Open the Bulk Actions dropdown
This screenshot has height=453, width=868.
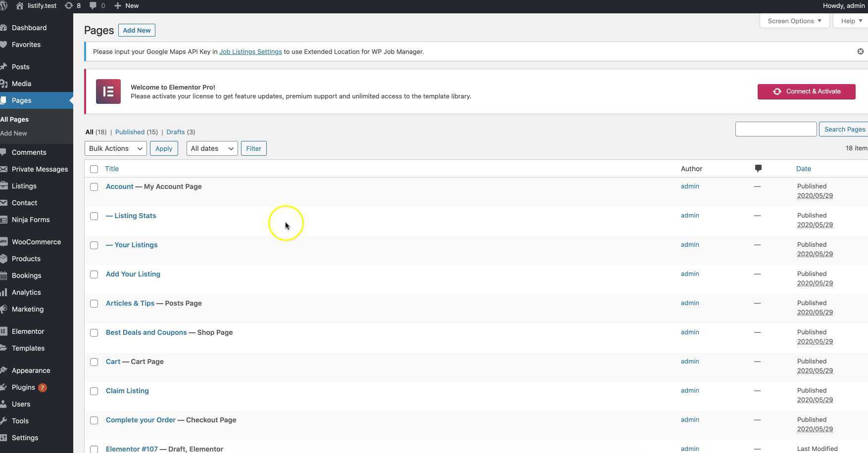115,148
